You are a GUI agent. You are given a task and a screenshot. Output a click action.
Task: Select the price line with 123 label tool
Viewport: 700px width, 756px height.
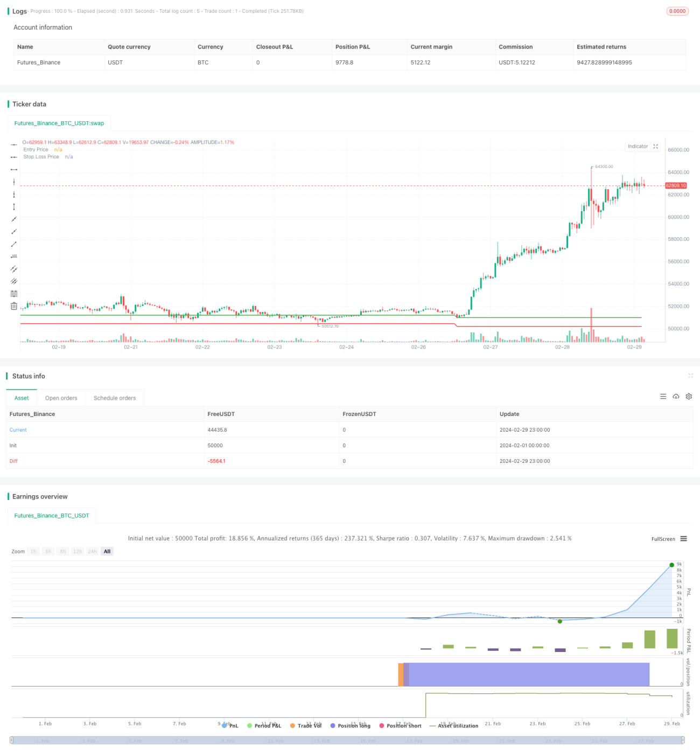click(x=14, y=256)
